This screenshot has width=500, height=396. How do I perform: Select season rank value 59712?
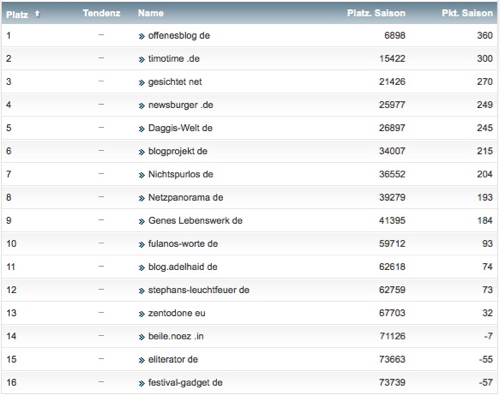click(x=392, y=244)
